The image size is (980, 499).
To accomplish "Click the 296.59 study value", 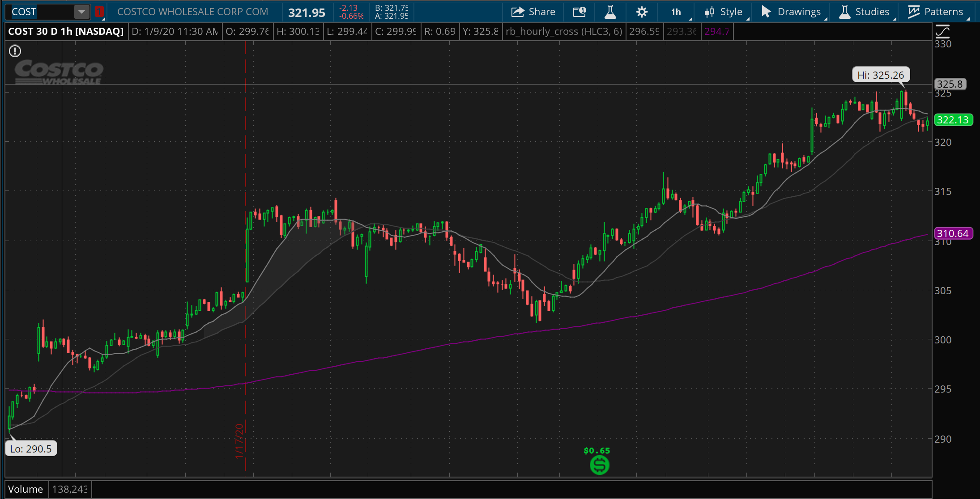I will pyautogui.click(x=644, y=31).
